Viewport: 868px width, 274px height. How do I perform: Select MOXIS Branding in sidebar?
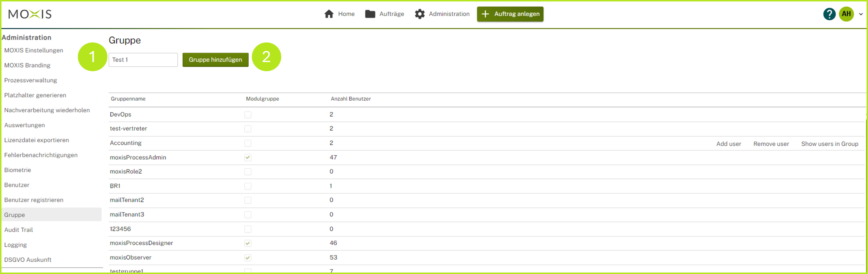[27, 65]
